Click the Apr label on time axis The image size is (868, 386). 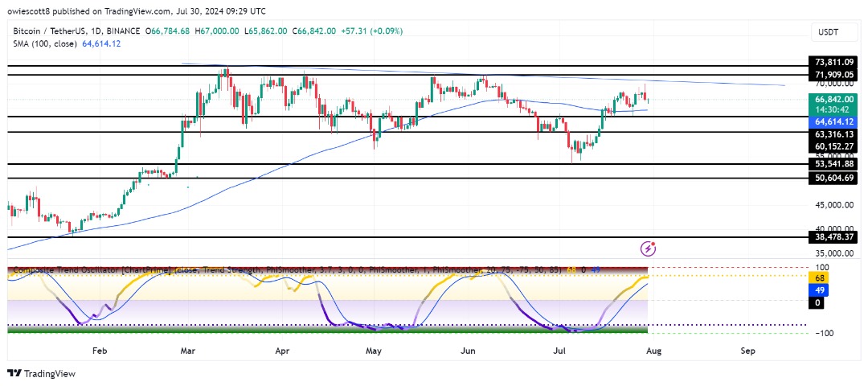coord(282,351)
